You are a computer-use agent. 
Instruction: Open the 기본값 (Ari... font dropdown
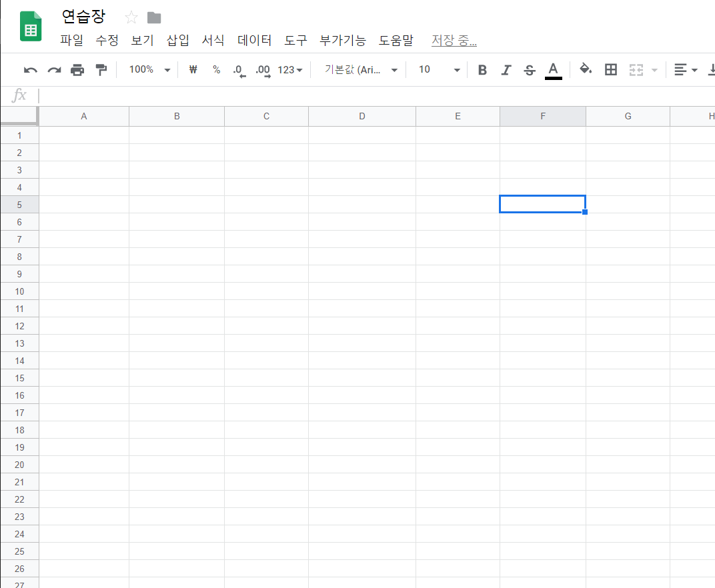[361, 70]
